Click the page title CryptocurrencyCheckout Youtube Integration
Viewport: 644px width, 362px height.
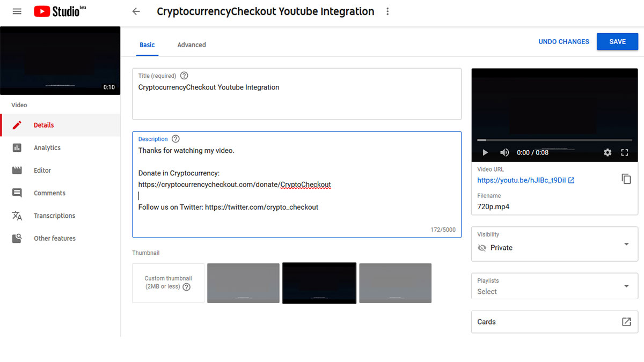(266, 11)
